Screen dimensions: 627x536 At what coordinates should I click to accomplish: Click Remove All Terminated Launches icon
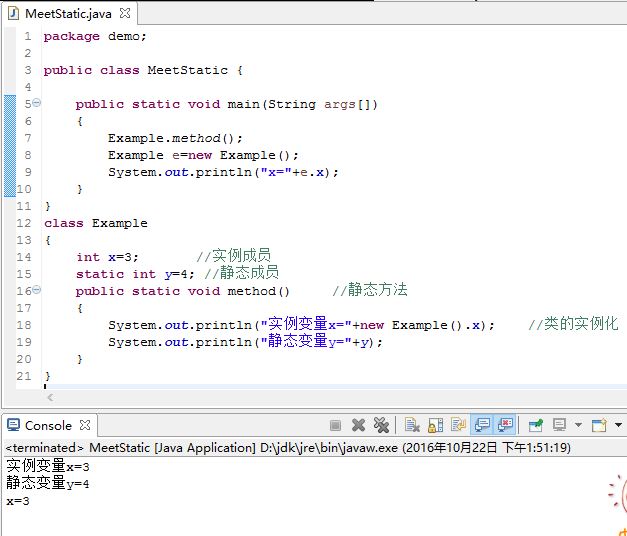[381, 425]
